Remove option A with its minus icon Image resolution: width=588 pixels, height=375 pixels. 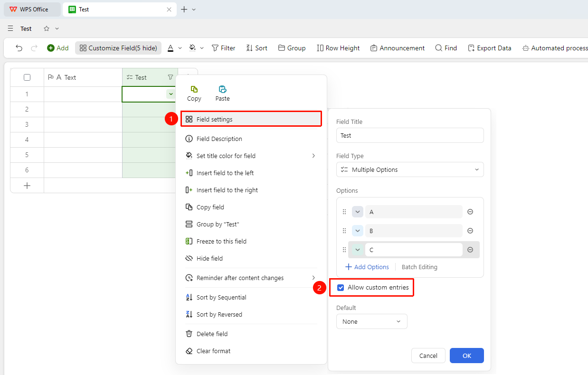coord(470,212)
